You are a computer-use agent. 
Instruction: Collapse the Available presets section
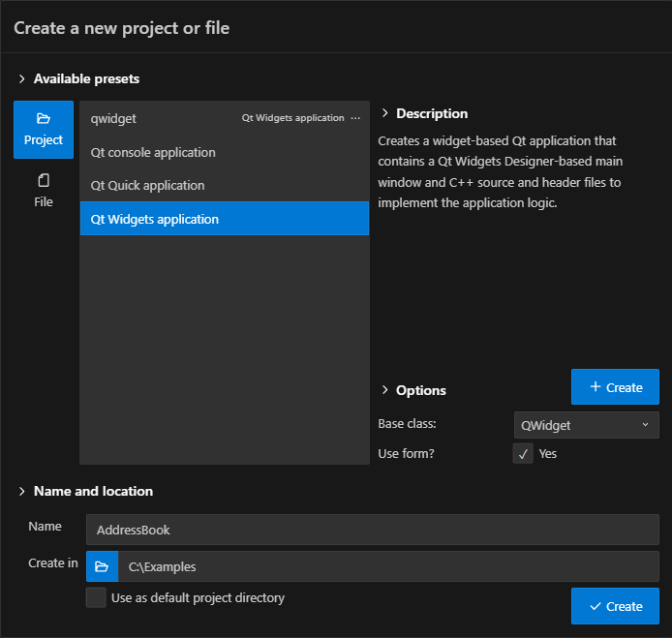tap(21, 78)
